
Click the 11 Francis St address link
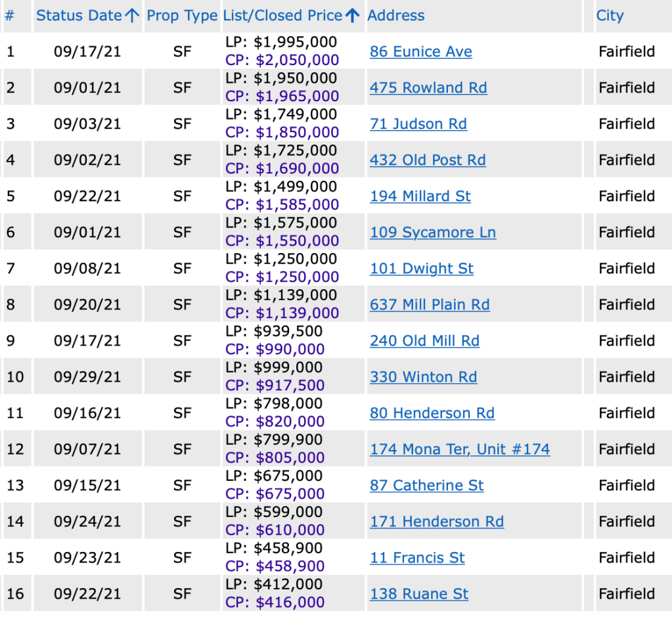click(x=417, y=558)
